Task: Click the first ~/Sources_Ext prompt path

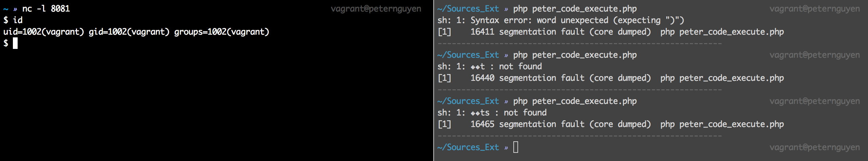Action: 468,9
